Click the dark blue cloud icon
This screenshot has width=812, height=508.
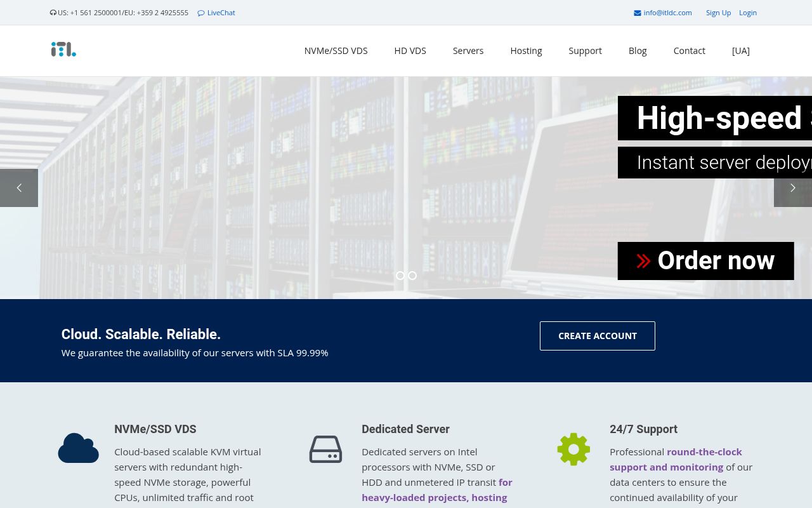[x=78, y=448]
